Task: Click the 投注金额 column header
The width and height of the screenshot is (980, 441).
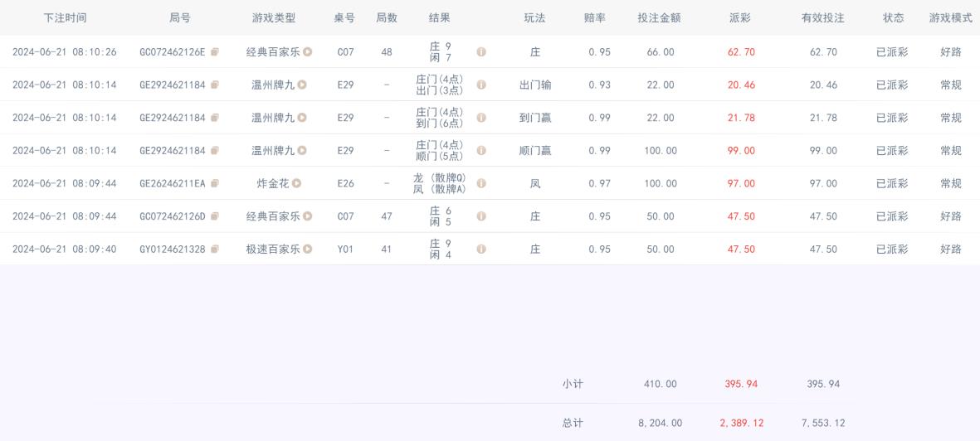Action: coord(660,18)
